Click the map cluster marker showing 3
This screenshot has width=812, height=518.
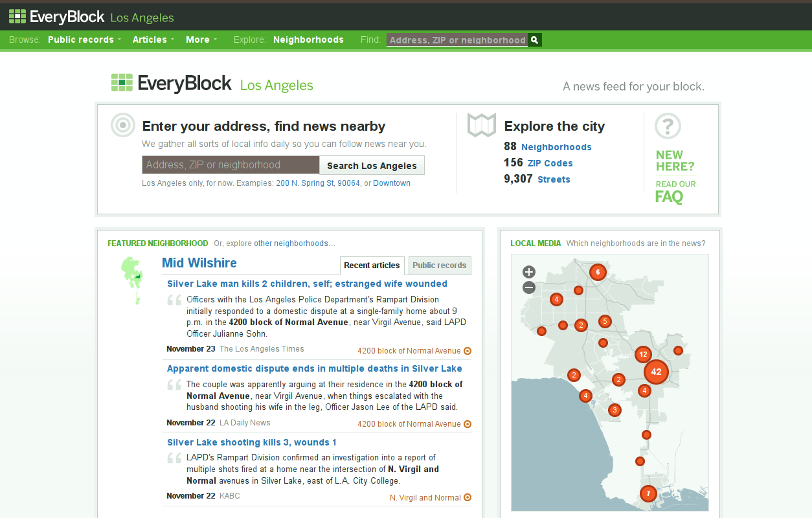pyautogui.click(x=615, y=410)
